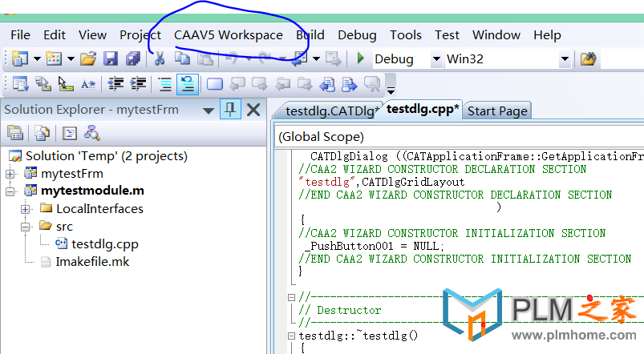The height and width of the screenshot is (354, 644).
Task: Open the (Global Scope) combo box
Action: click(459, 137)
